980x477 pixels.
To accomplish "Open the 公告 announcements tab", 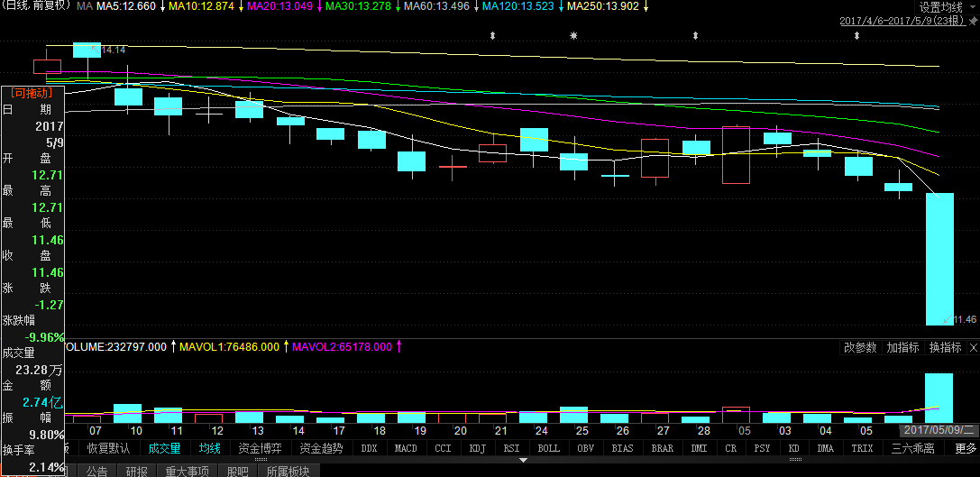I will (96, 470).
